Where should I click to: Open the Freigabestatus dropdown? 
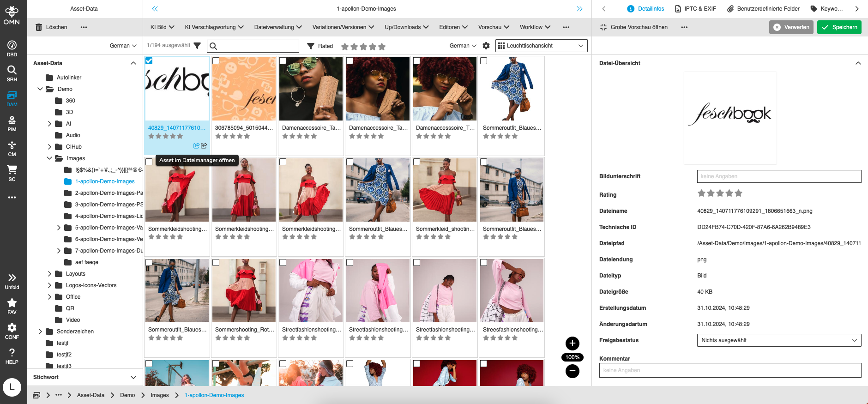[x=778, y=340]
